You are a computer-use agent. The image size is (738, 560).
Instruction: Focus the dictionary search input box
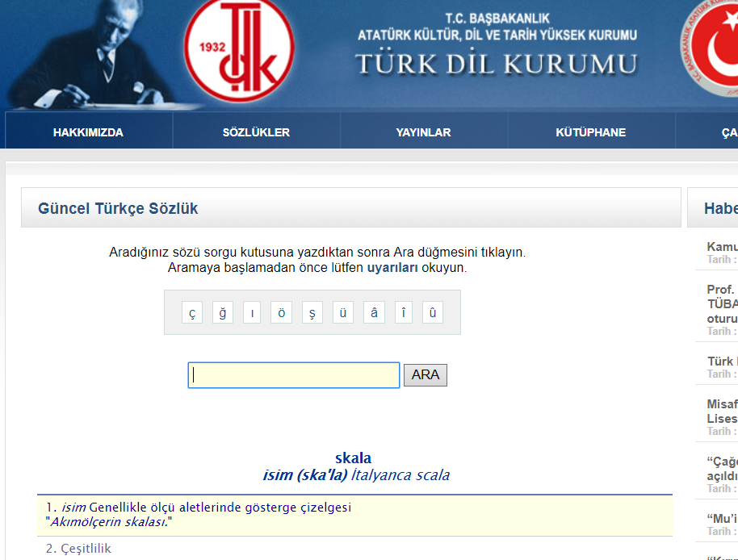(294, 375)
